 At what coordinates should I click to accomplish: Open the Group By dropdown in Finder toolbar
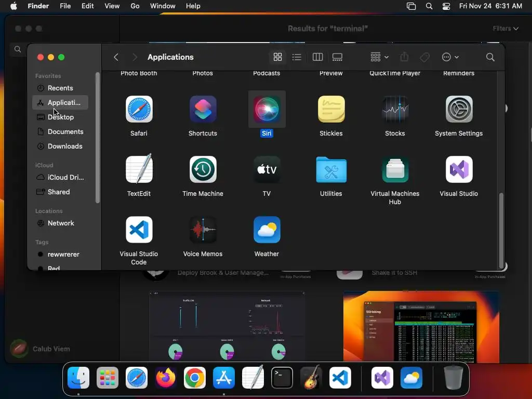coord(379,57)
